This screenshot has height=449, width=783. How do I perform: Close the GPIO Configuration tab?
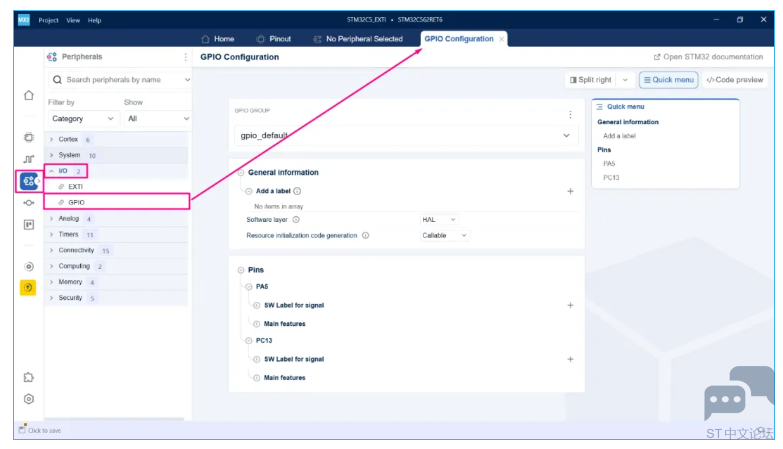pyautogui.click(x=501, y=39)
